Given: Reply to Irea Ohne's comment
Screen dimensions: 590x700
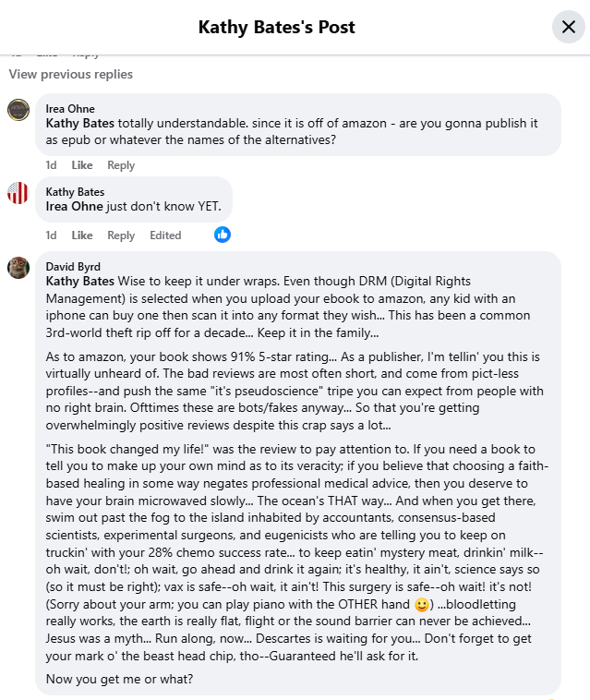Looking at the screenshot, I should (x=121, y=165).
